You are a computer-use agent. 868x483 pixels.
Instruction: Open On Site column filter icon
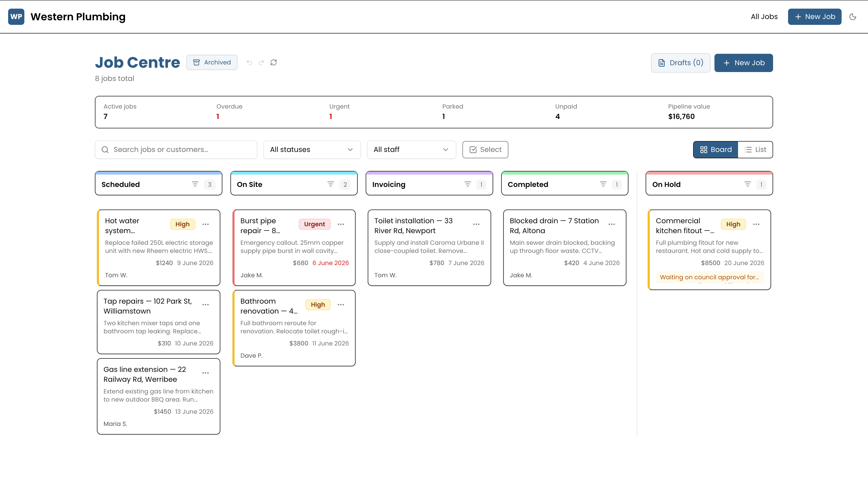click(330, 184)
